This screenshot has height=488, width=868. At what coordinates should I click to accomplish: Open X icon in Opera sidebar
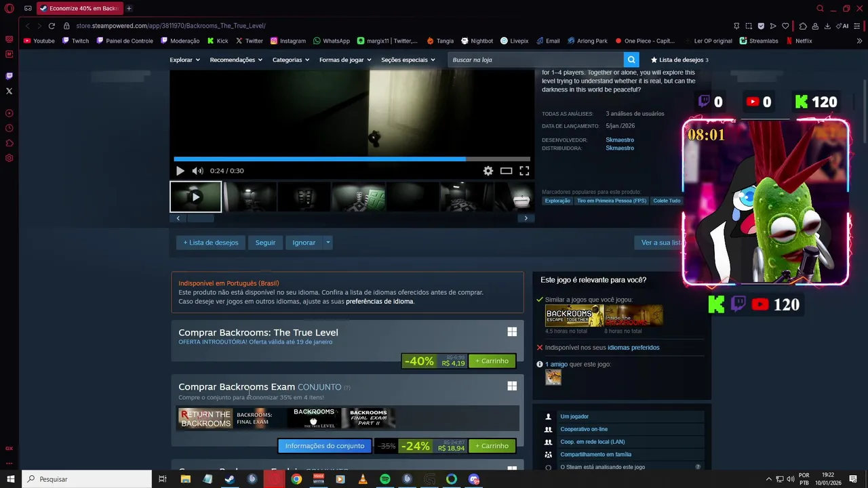pos(9,91)
